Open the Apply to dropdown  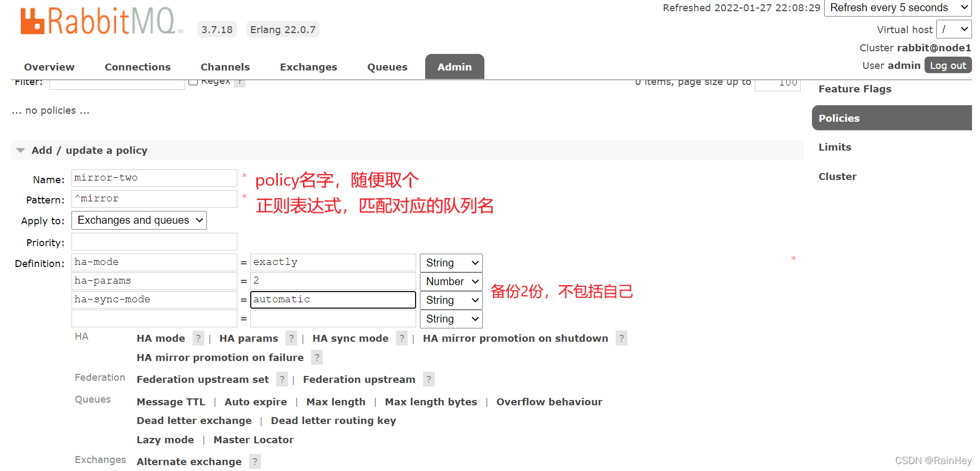click(139, 220)
